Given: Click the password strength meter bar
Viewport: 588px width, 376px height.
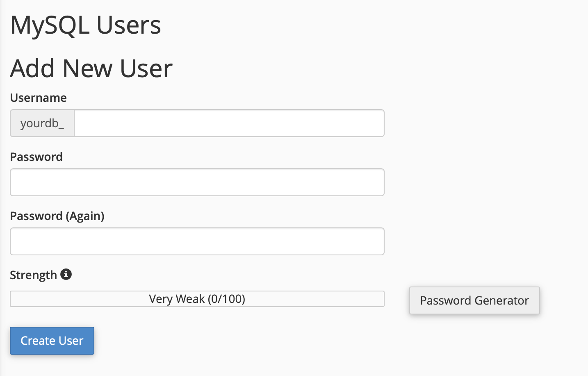Looking at the screenshot, I should pos(197,299).
